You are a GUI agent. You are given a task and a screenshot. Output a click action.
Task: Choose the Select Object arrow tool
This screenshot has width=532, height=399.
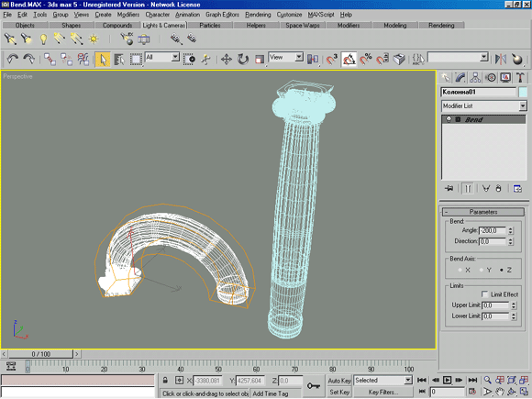click(x=103, y=60)
